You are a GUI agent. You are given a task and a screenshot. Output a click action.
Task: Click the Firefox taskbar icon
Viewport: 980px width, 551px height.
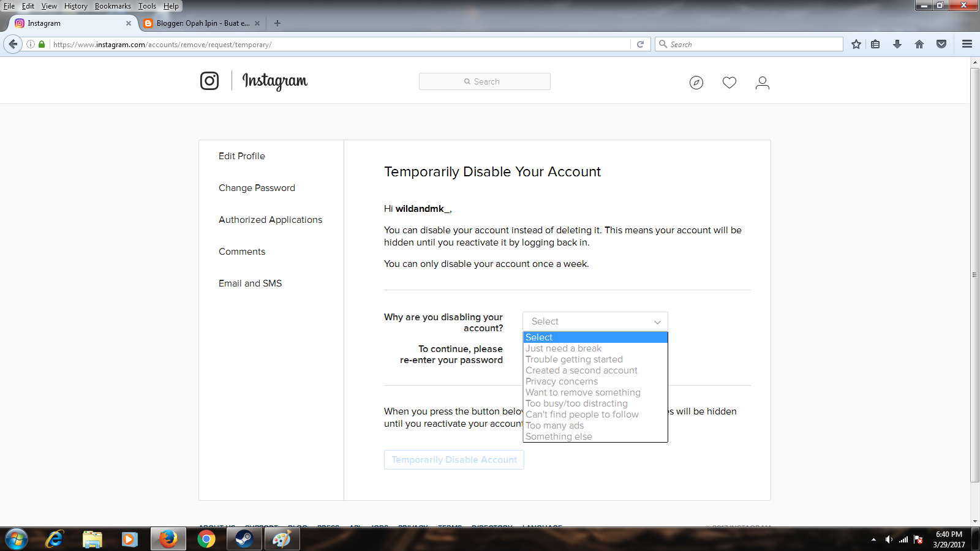pyautogui.click(x=168, y=539)
